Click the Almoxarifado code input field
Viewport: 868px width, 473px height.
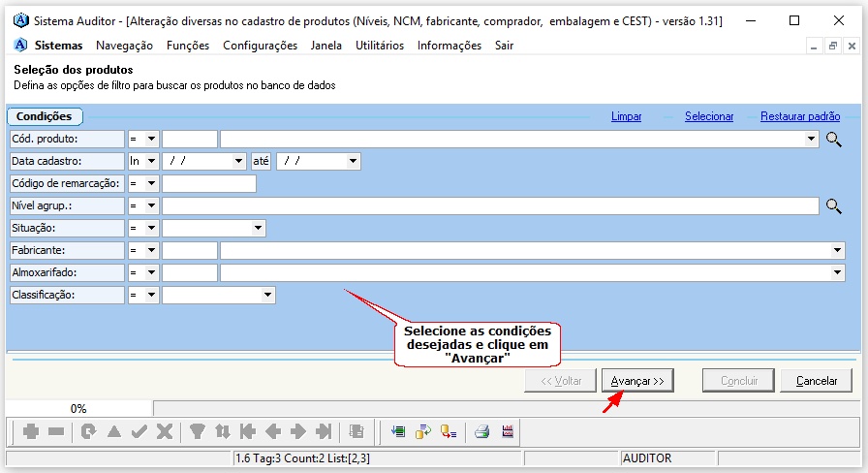tap(189, 272)
